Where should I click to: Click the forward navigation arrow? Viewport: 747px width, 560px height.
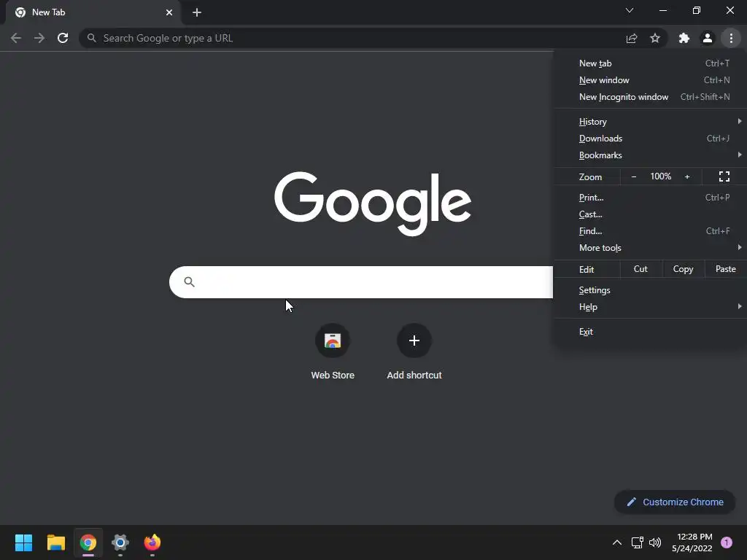click(x=39, y=38)
